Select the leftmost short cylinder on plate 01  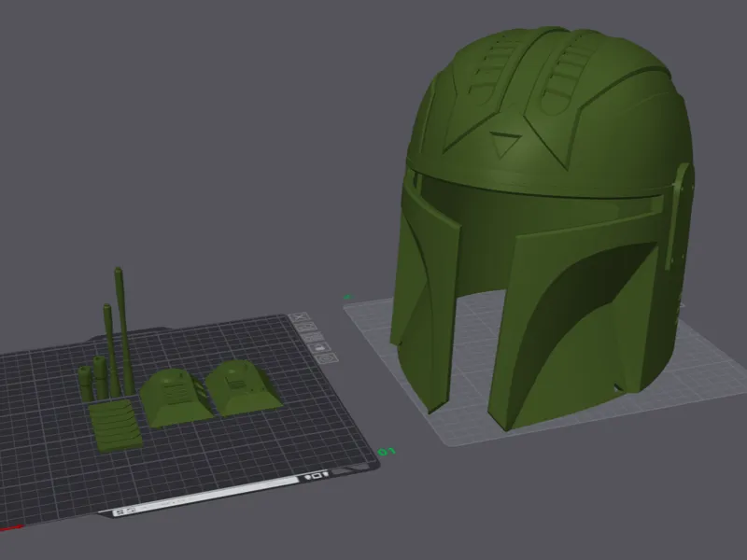click(x=86, y=384)
